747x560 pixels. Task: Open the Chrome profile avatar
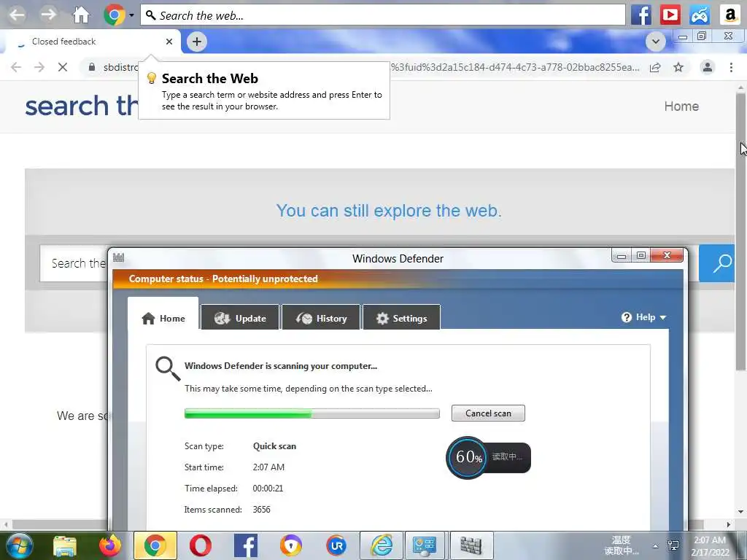click(708, 67)
